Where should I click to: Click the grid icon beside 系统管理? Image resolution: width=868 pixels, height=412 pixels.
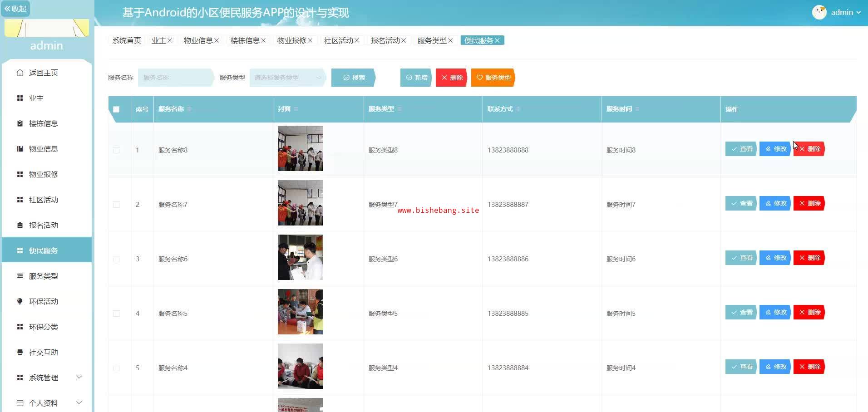pos(20,378)
